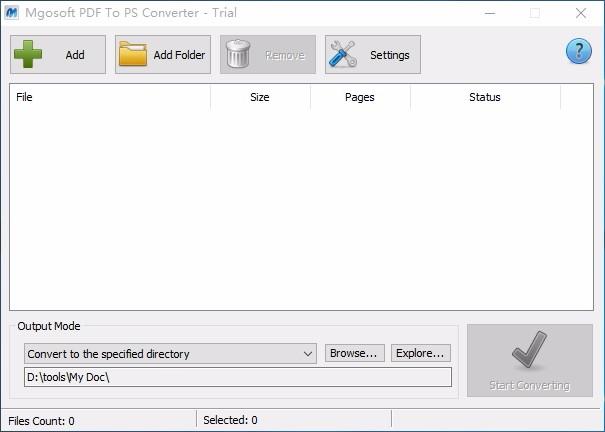Image resolution: width=605 pixels, height=432 pixels.
Task: Close the converter window
Action: point(581,13)
